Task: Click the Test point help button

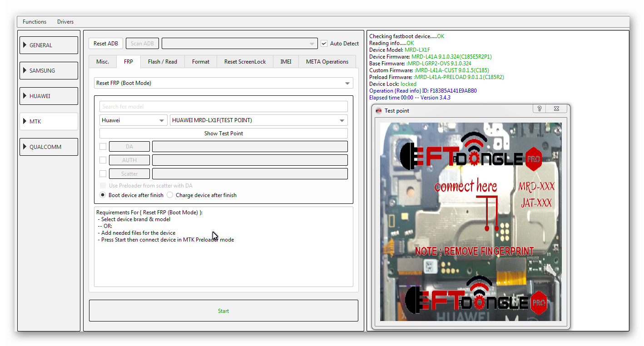Action: click(540, 109)
